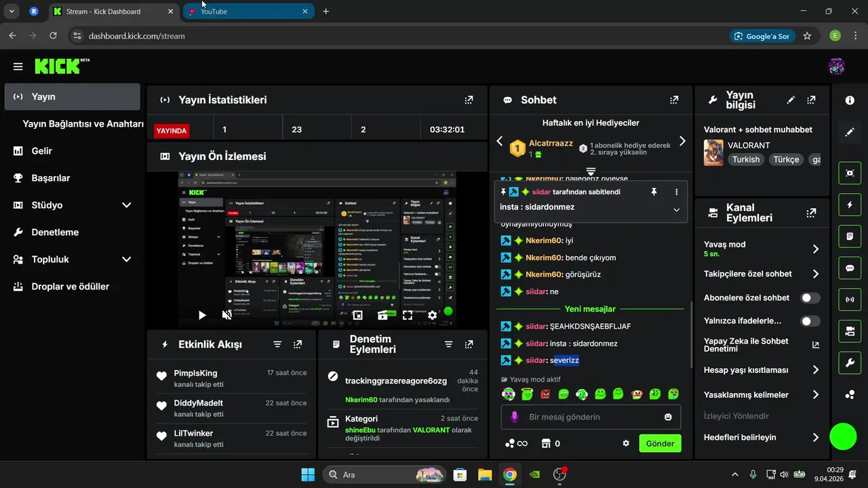The height and width of the screenshot is (488, 868).
Task: Enter fullscreen on stream preview
Action: (408, 314)
